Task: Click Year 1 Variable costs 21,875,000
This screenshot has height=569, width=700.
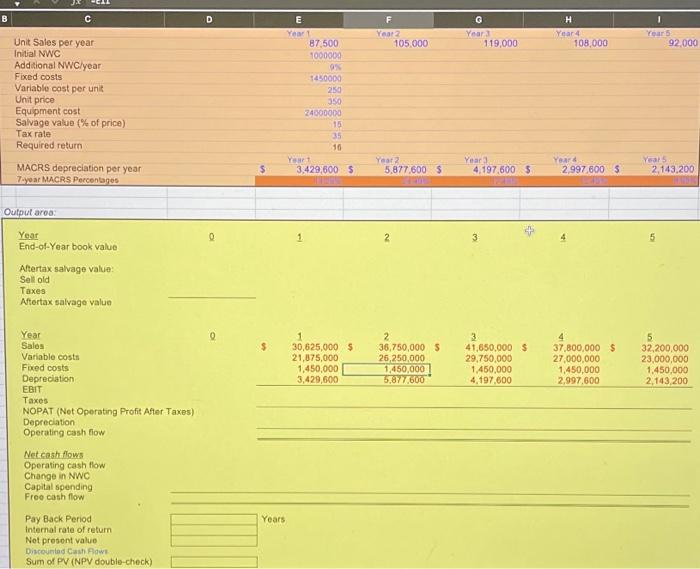Action: coord(315,358)
